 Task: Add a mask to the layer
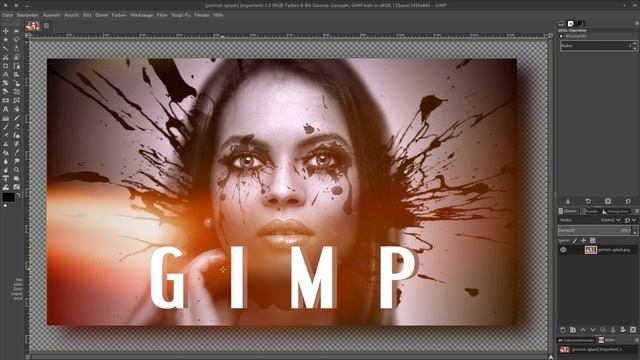[x=623, y=329]
